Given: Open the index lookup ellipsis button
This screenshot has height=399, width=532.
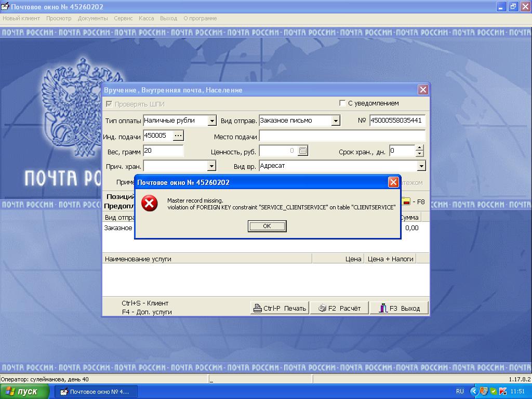Looking at the screenshot, I should (179, 136).
